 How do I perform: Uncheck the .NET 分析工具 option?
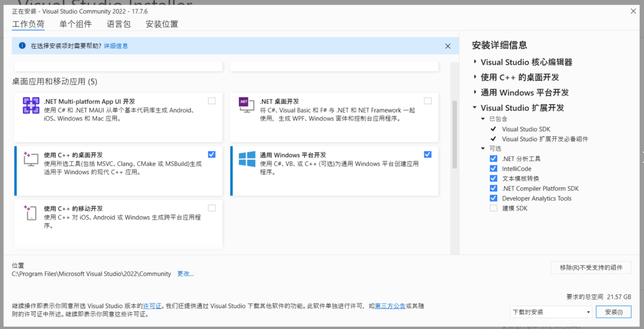pyautogui.click(x=493, y=159)
